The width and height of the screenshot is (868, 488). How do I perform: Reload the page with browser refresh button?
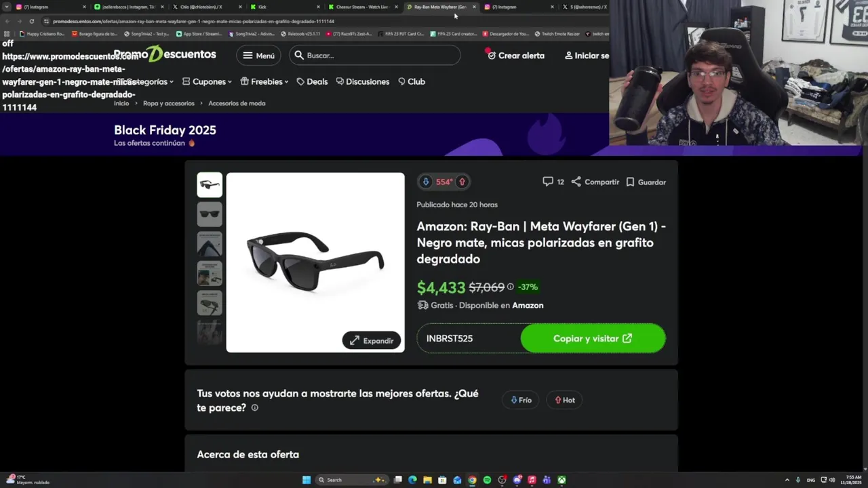(x=31, y=21)
